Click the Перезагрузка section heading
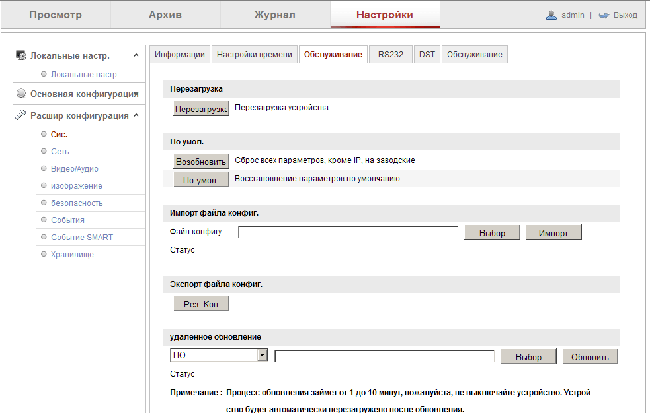The width and height of the screenshot is (650, 413). click(x=196, y=89)
